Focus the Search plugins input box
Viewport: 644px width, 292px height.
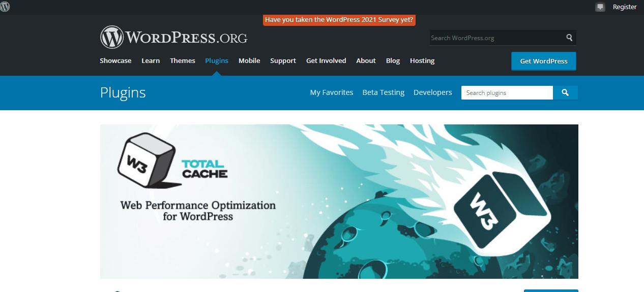coord(507,93)
